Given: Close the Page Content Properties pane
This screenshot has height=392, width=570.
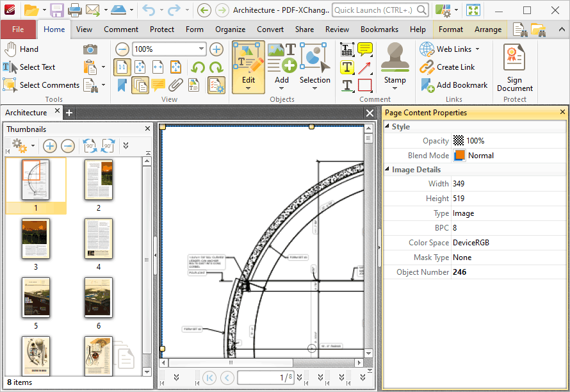Looking at the screenshot, I should pos(562,112).
